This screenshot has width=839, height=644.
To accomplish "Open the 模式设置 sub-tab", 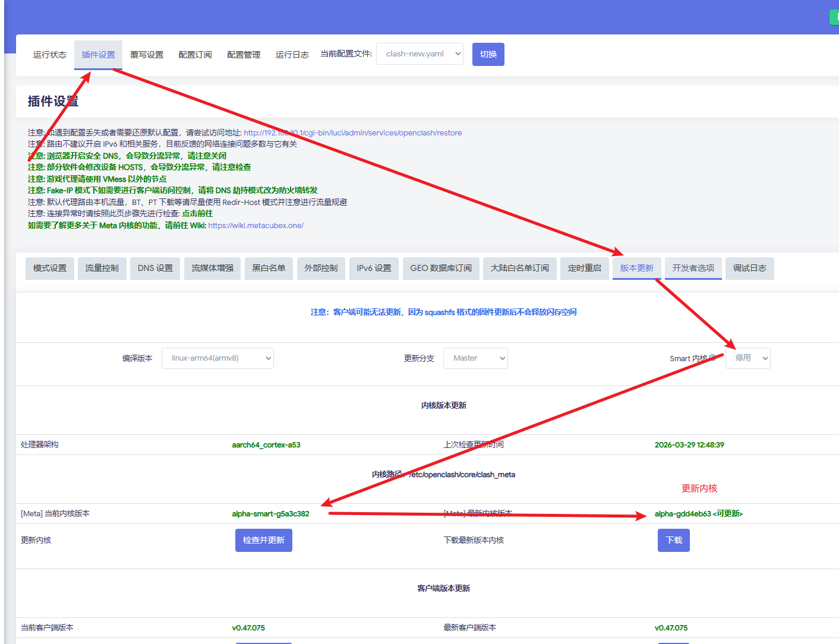I will point(50,269).
